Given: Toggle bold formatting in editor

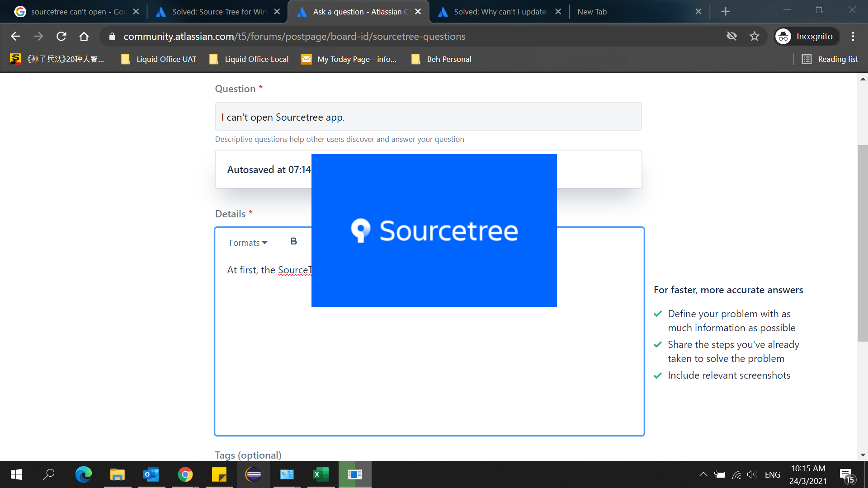Looking at the screenshot, I should 293,241.
